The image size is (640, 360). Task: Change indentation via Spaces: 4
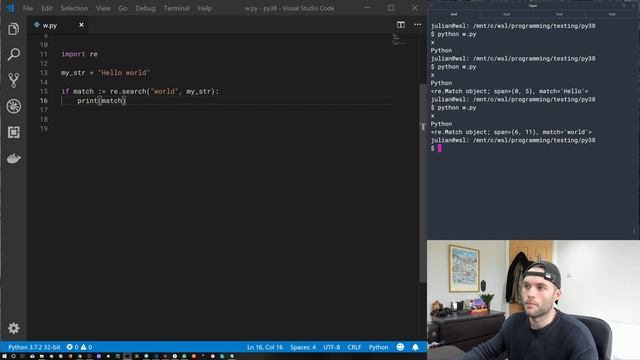(x=303, y=347)
